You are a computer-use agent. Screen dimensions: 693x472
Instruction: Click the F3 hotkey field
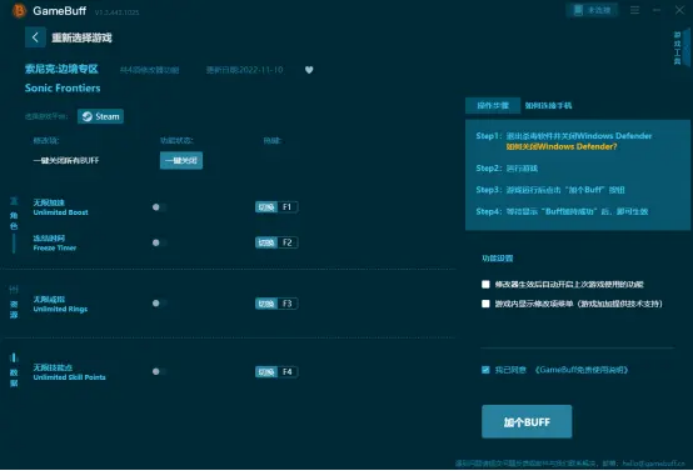coord(287,304)
